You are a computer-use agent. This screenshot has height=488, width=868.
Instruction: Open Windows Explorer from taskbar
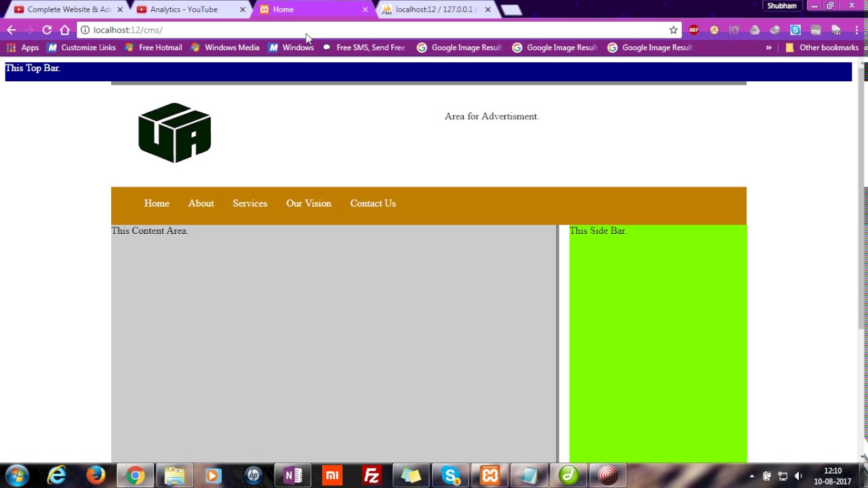click(x=174, y=476)
